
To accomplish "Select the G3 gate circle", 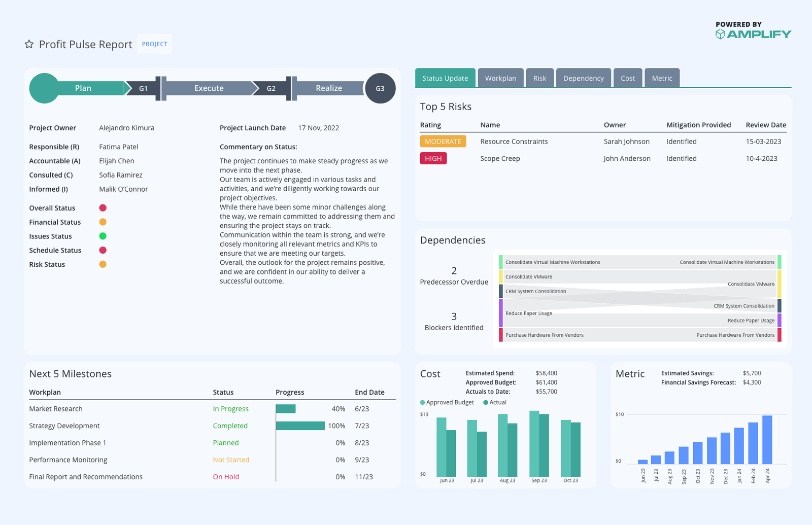I will point(380,88).
